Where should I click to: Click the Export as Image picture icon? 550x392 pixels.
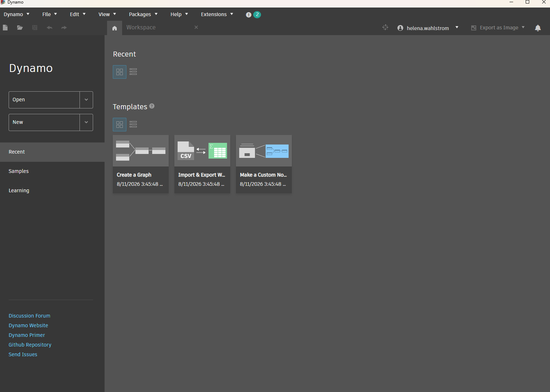(474, 28)
